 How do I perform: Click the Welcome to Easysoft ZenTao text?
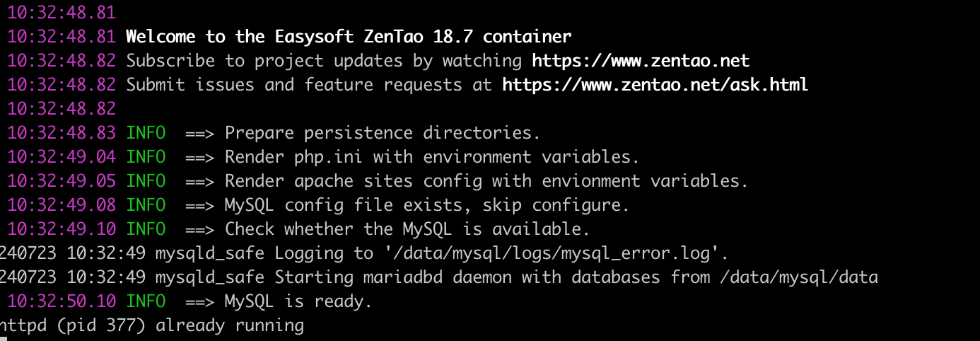pos(349,36)
